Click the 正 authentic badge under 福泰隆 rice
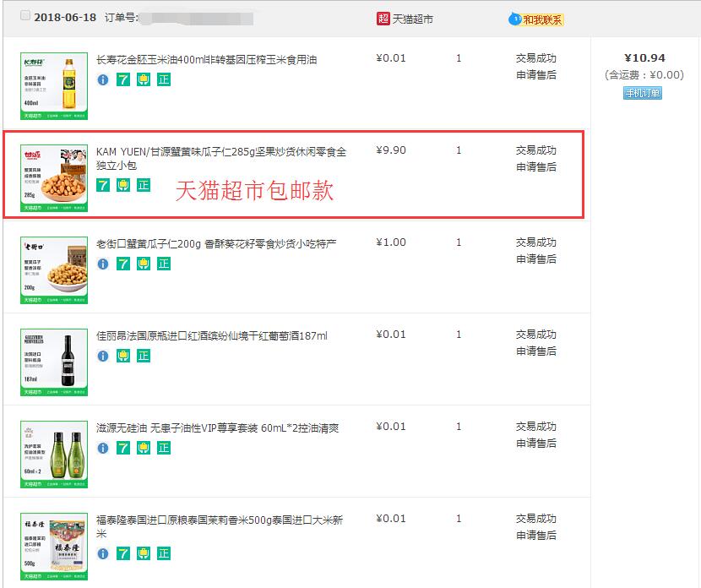 click(x=164, y=553)
